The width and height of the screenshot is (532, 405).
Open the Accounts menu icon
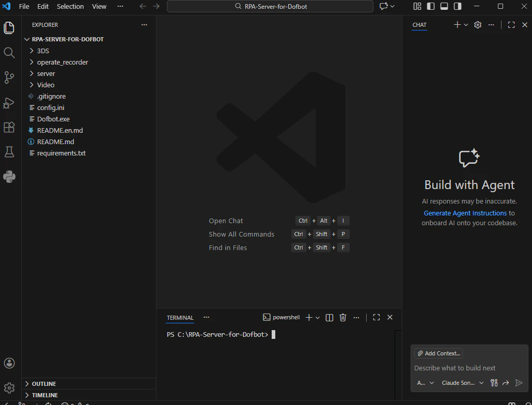click(9, 363)
